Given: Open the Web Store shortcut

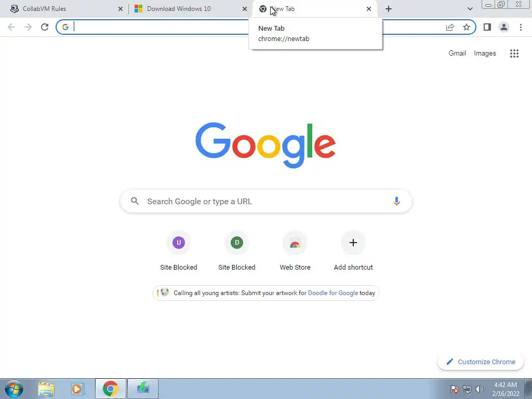Looking at the screenshot, I should [295, 251].
